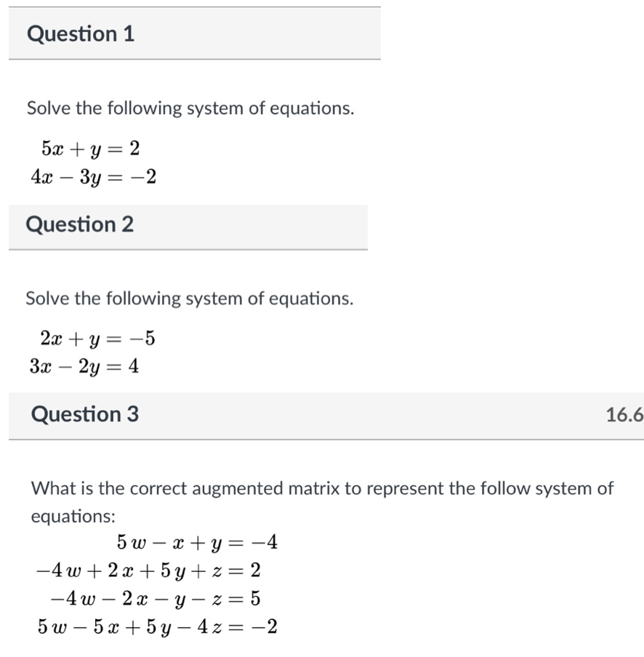The width and height of the screenshot is (644, 657).
Task: Select the Question 1 instruction text
Action: pos(190,109)
